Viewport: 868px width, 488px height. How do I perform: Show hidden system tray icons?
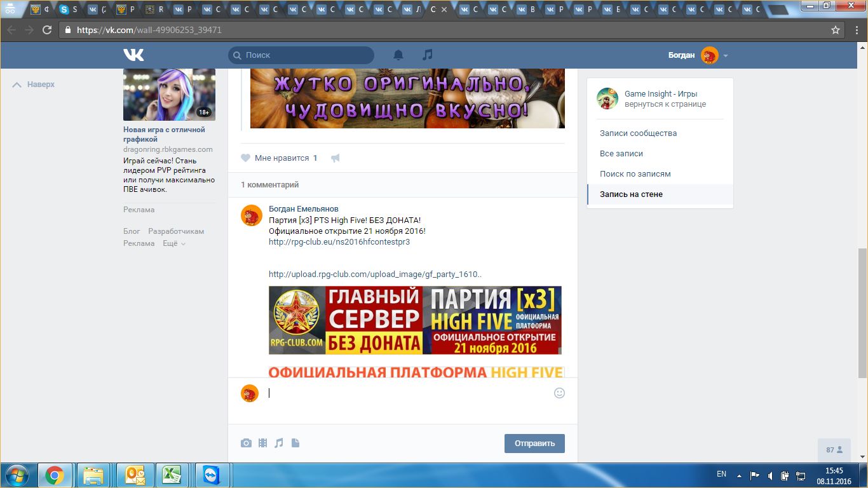[738, 475]
